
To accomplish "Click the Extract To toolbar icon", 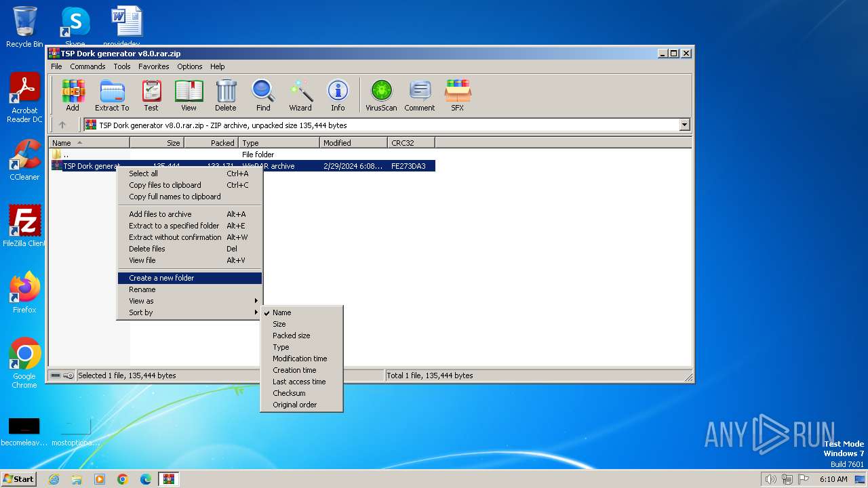I will click(x=112, y=95).
